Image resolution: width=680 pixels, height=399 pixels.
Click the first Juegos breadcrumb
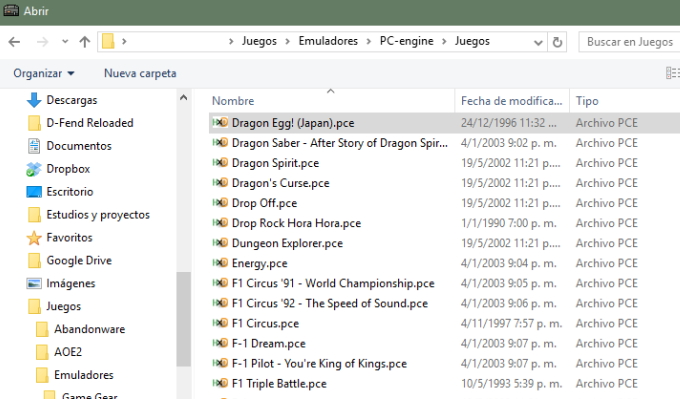[259, 41]
